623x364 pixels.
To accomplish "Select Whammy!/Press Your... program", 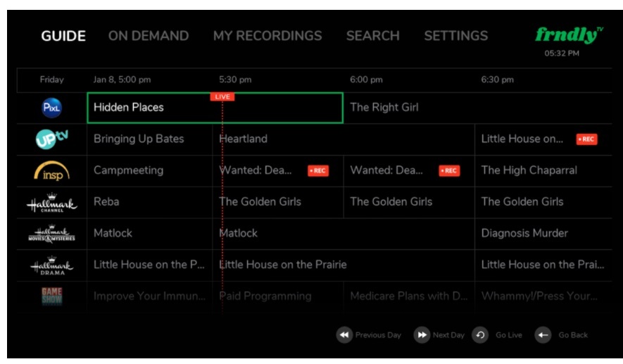I will tap(543, 296).
